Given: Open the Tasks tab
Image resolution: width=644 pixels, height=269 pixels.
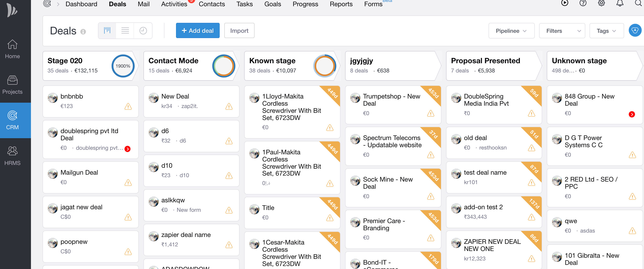Looking at the screenshot, I should tap(244, 4).
